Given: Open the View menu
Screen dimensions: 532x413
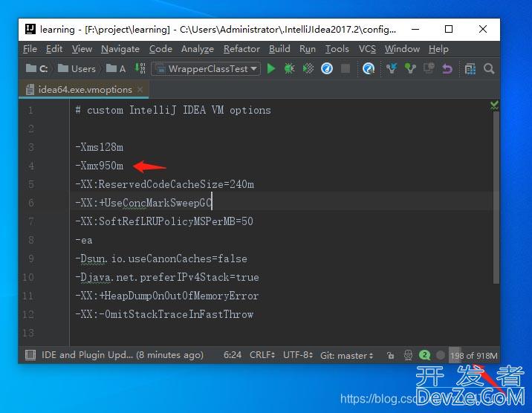Looking at the screenshot, I should 82,49.
